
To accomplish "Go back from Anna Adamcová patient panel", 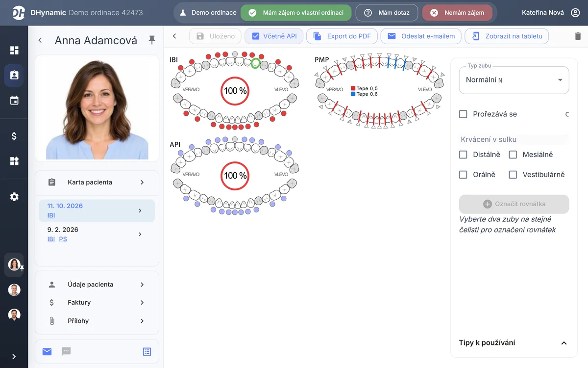I will point(40,40).
